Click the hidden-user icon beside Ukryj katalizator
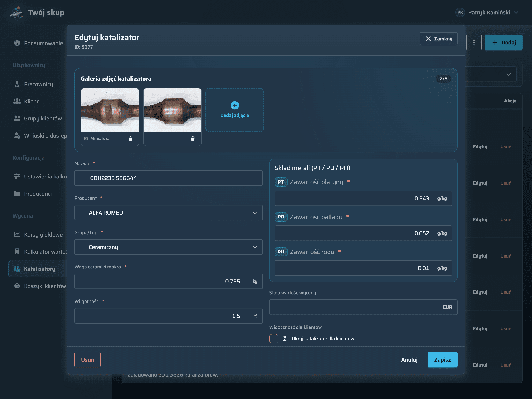This screenshot has width=532, height=399. (x=285, y=339)
